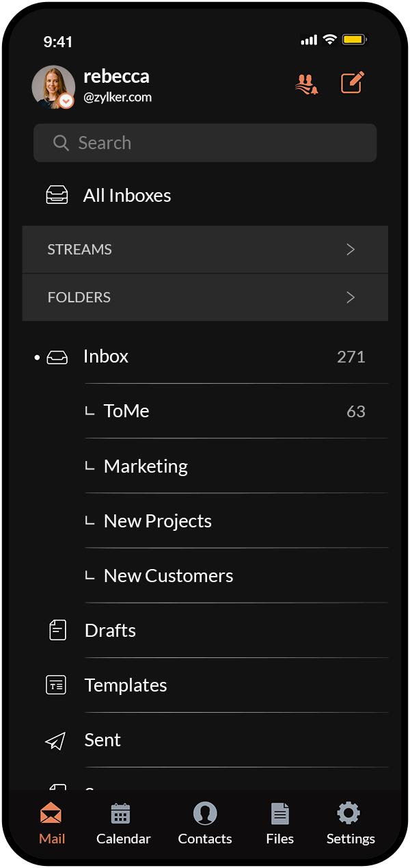410x868 pixels.
Task: Tap the Templates icon
Action: (56, 685)
